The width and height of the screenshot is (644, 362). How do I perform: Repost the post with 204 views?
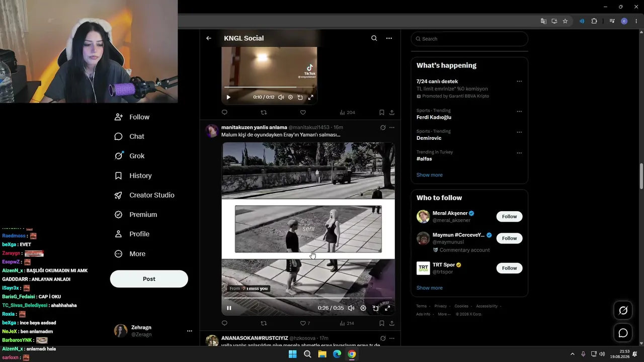(x=264, y=112)
